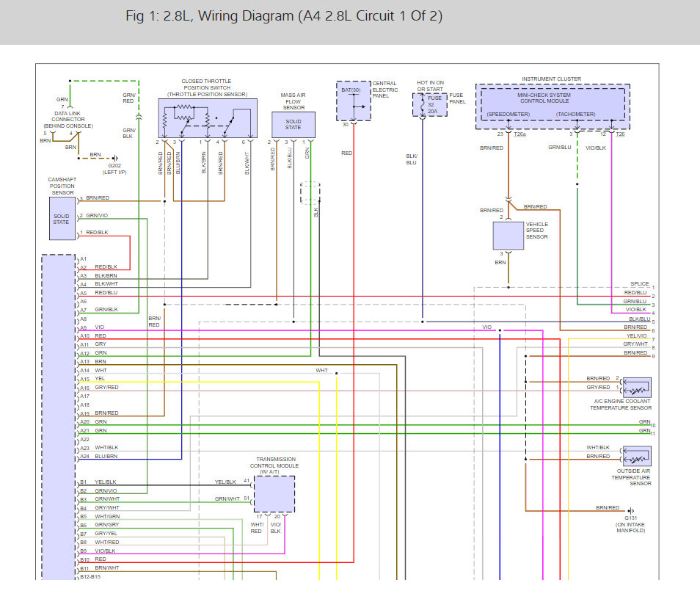Select 'OUTSIDE AIR TEMPERATURE SENSOR' label
Image resolution: width=700 pixels, height=602 pixels.
coord(631,477)
